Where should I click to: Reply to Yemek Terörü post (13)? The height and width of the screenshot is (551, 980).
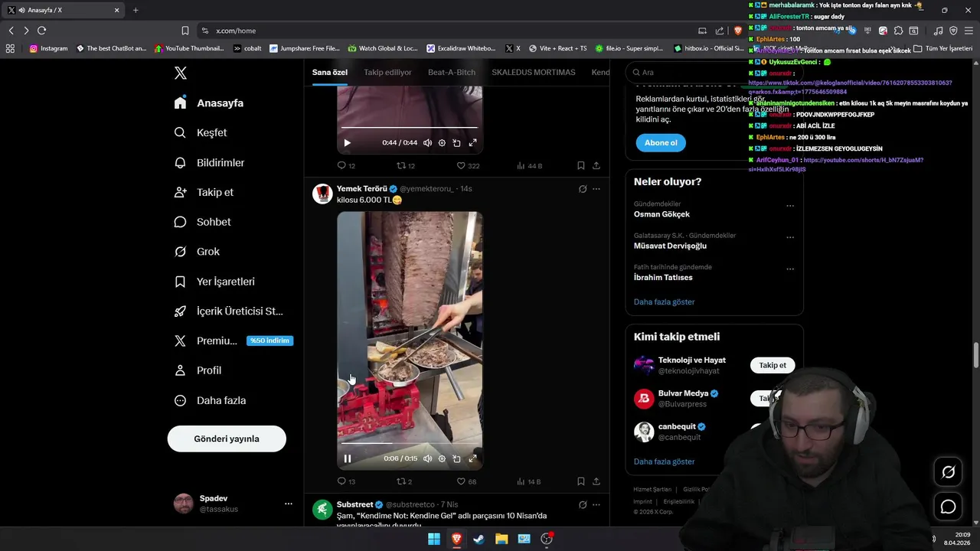coord(346,481)
